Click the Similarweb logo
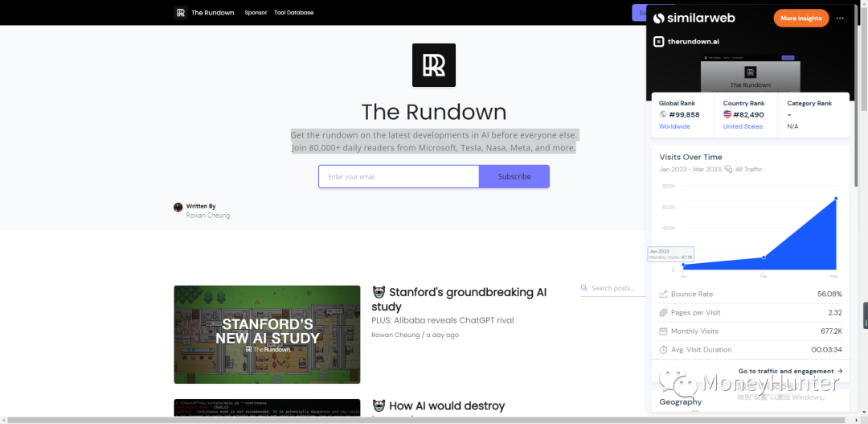The height and width of the screenshot is (424, 868). 694,19
